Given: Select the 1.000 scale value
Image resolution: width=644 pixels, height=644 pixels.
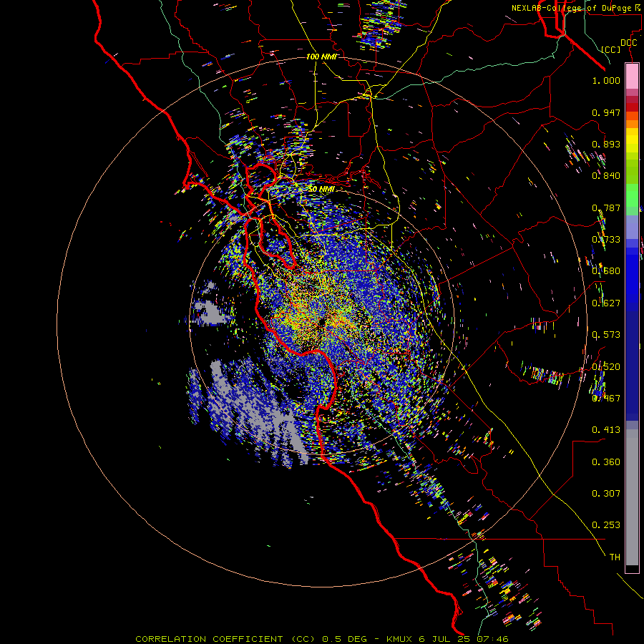Looking at the screenshot, I should pyautogui.click(x=606, y=80).
